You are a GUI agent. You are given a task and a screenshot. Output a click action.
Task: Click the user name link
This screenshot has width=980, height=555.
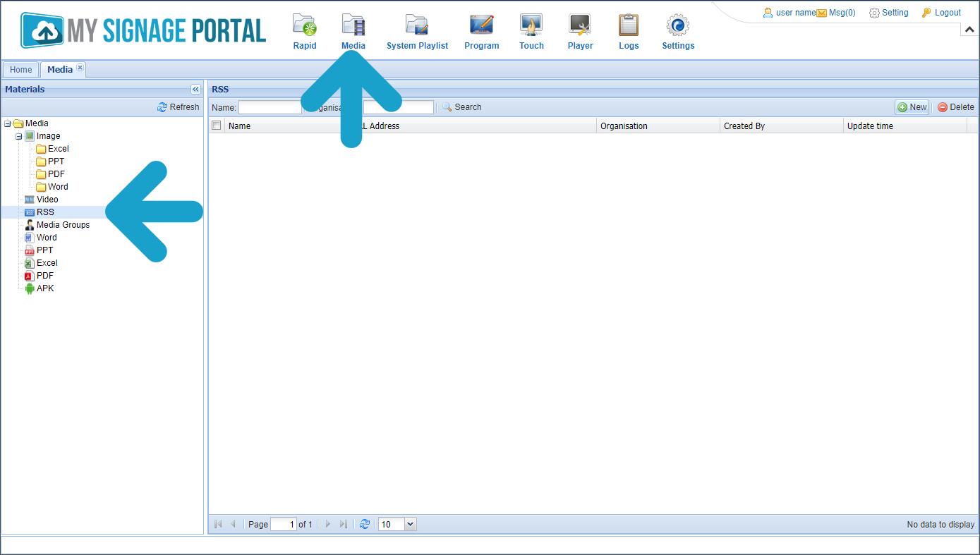tap(796, 13)
